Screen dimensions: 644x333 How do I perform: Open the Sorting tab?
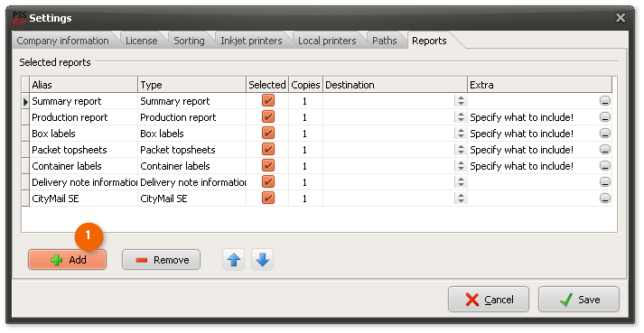pyautogui.click(x=189, y=41)
